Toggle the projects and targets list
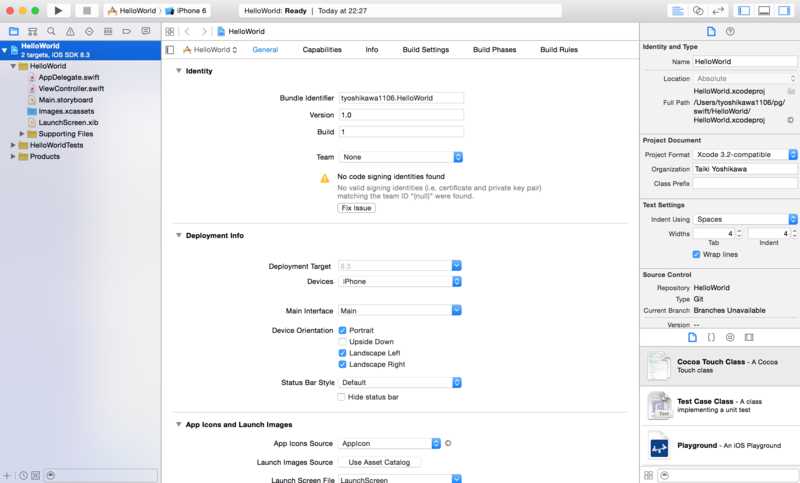 tap(170, 50)
